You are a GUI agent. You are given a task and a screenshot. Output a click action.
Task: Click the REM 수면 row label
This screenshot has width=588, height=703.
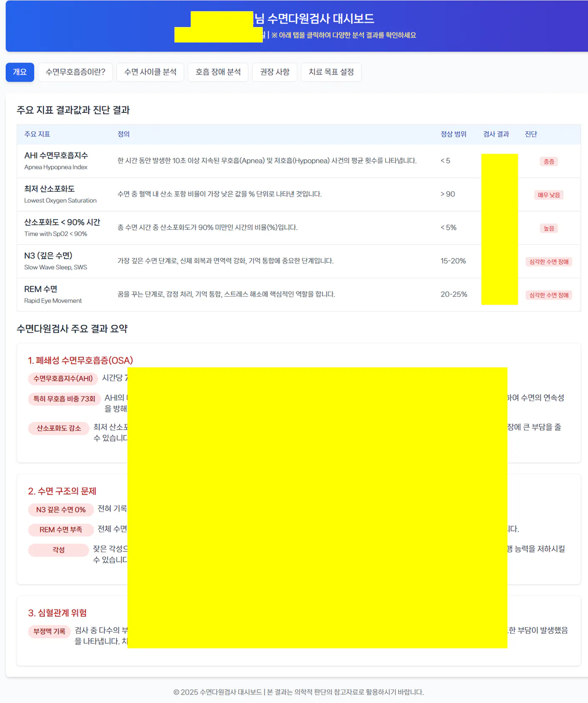pyautogui.click(x=41, y=289)
